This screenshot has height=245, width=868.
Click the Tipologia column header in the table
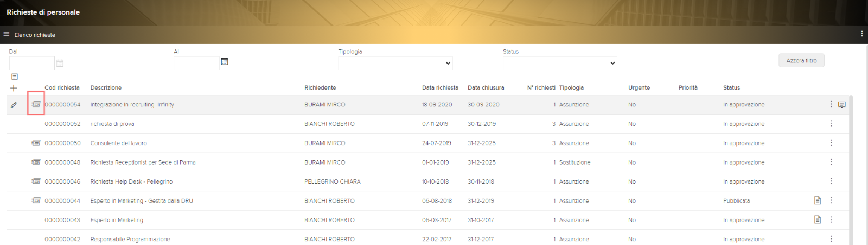[x=571, y=87]
